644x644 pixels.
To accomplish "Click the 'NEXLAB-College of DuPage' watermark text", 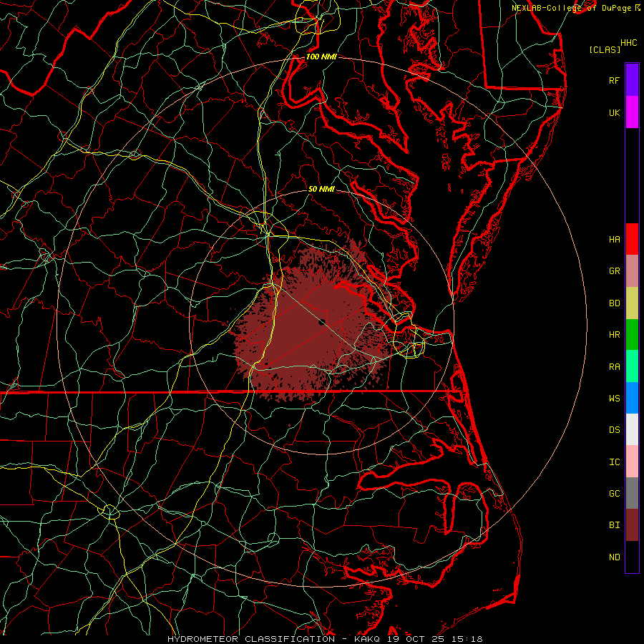I will tap(572, 8).
